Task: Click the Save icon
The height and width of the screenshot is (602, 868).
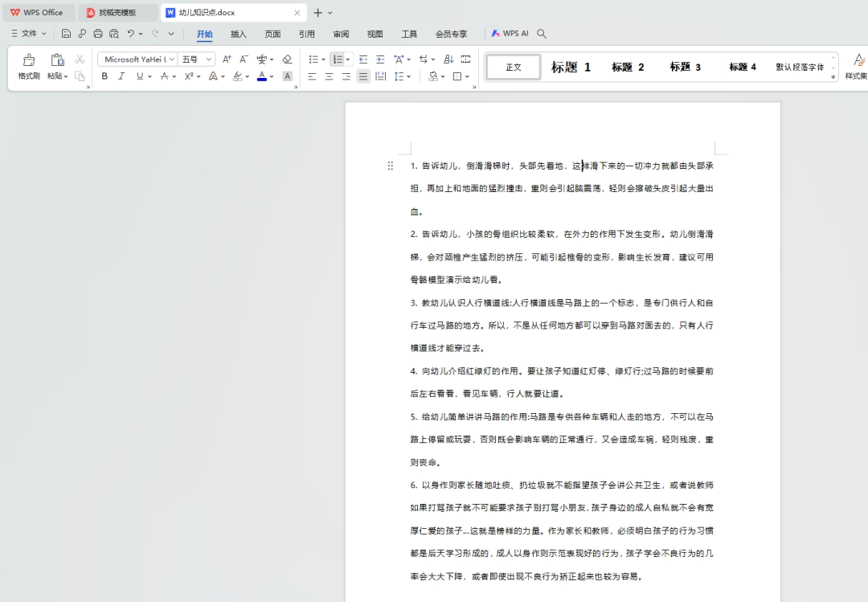Action: pyautogui.click(x=67, y=34)
